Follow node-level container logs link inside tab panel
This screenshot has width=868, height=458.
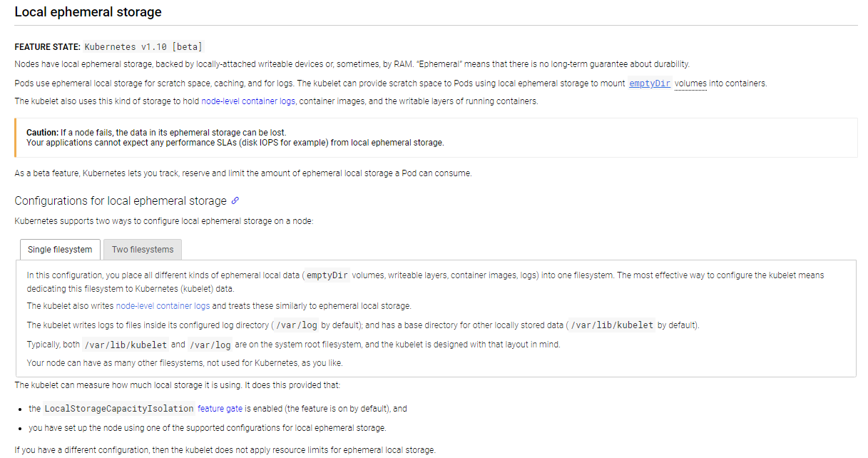(x=163, y=306)
